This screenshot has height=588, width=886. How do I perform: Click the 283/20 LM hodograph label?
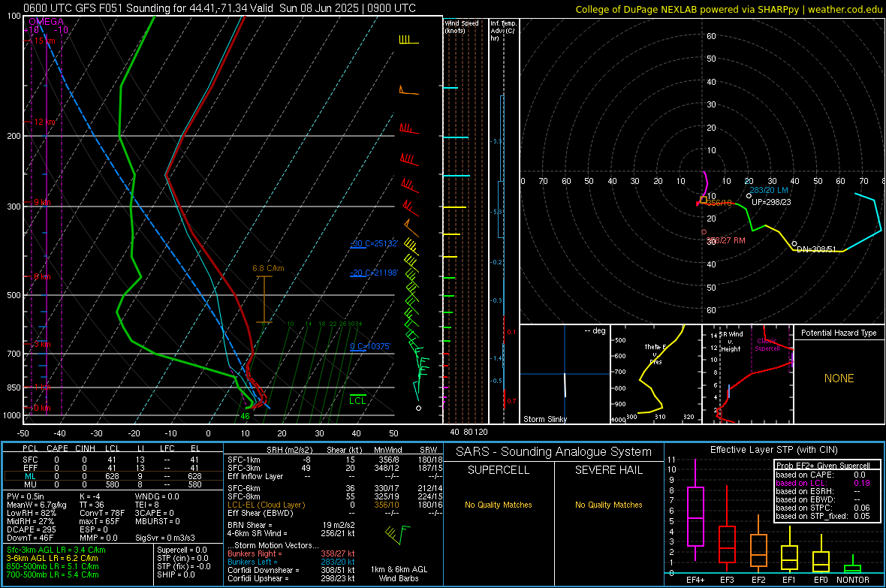point(768,190)
